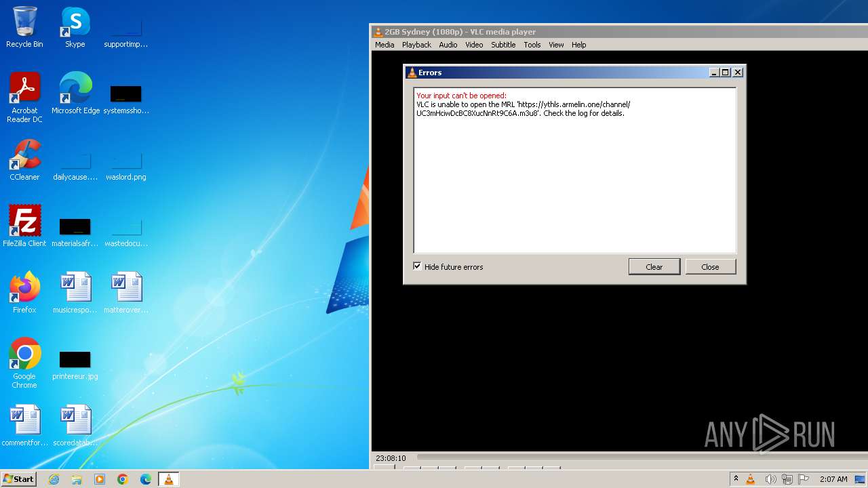
Task: Open Firefox desktop shortcut
Action: (x=24, y=293)
